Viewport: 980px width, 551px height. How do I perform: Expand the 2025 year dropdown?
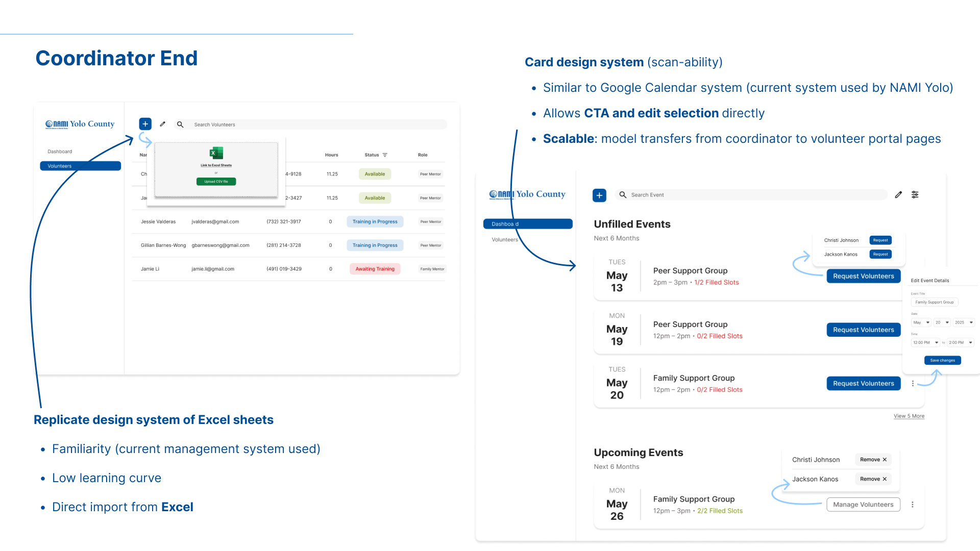pos(964,322)
